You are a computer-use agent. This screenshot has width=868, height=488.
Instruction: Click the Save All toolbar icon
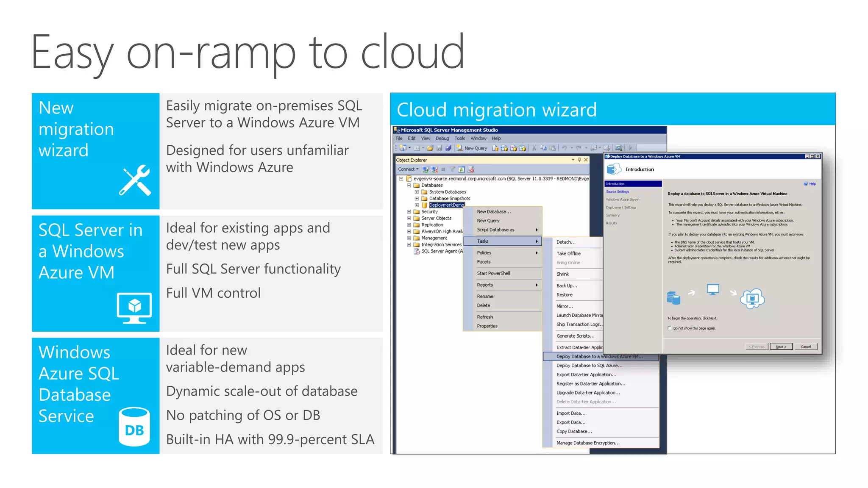click(x=448, y=148)
